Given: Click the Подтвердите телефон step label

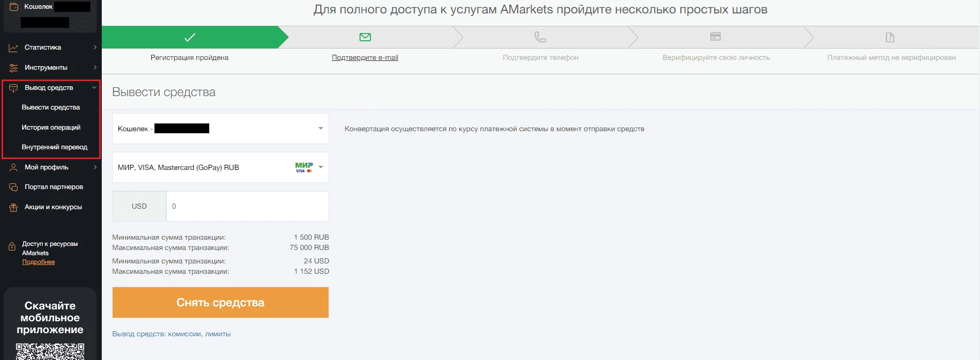Looking at the screenshot, I should point(541,58).
